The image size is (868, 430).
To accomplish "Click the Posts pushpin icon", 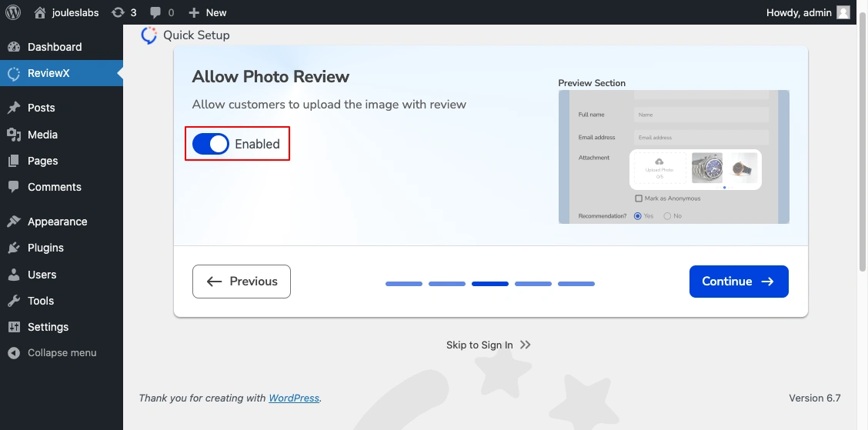I will [x=14, y=108].
